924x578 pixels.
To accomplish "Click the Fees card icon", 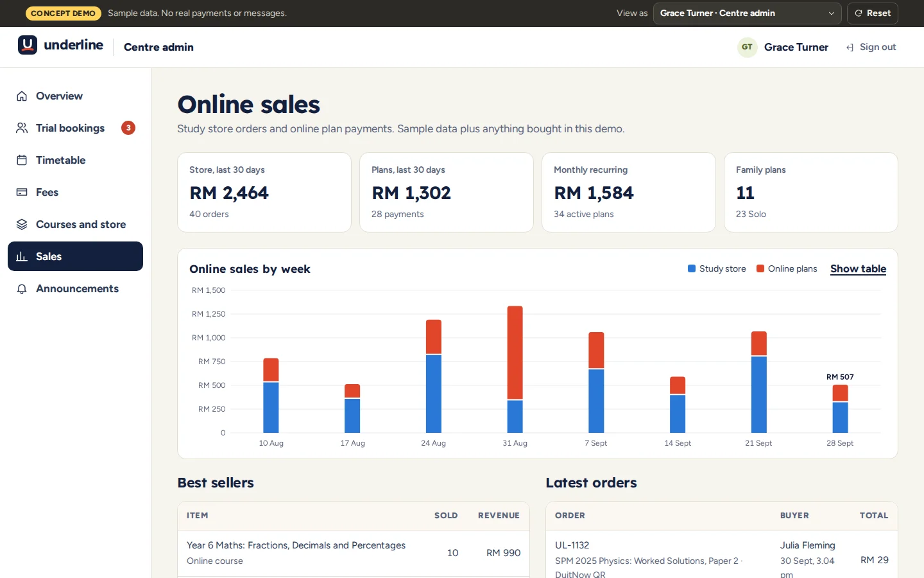I will [x=22, y=193].
